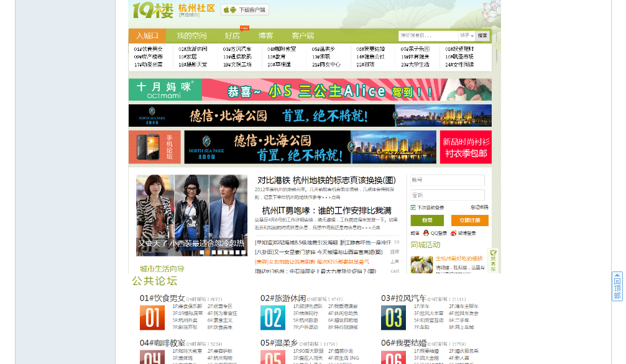Click the 回顶部 back-to-top button
Screen dimensions: 626x364
[617, 286]
